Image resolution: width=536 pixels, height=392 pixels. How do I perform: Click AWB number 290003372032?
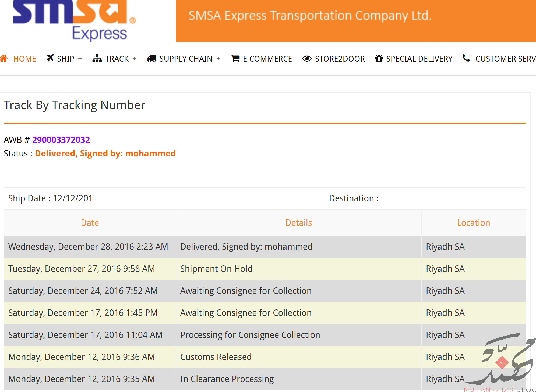(x=61, y=140)
